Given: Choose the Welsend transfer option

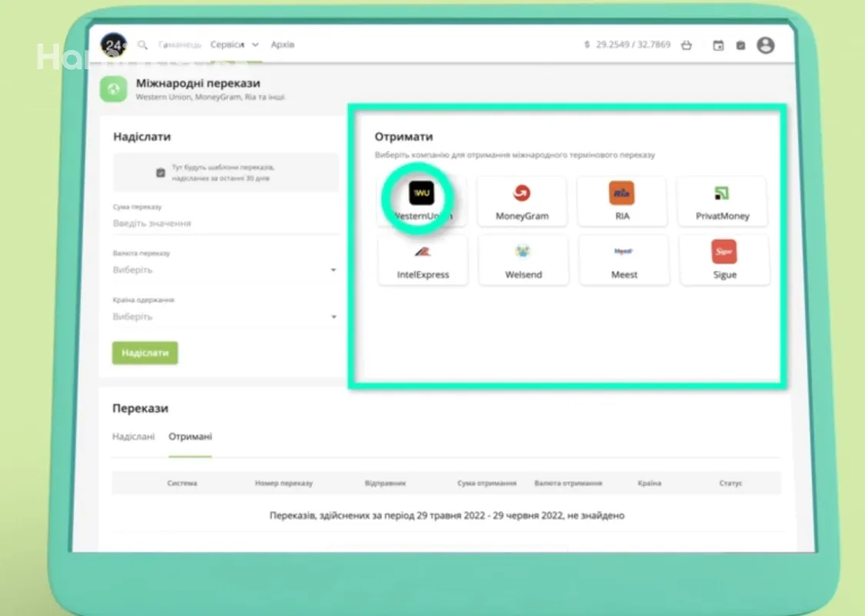Looking at the screenshot, I should (523, 261).
